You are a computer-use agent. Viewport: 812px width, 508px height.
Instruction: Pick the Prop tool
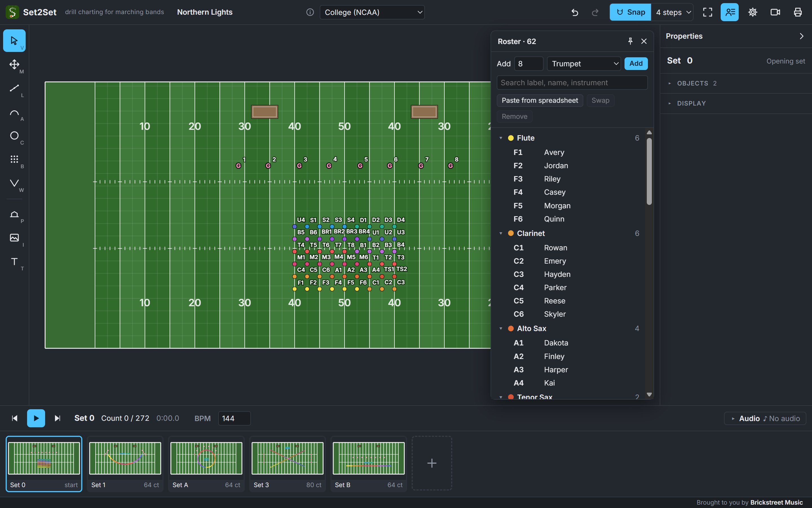click(x=14, y=214)
